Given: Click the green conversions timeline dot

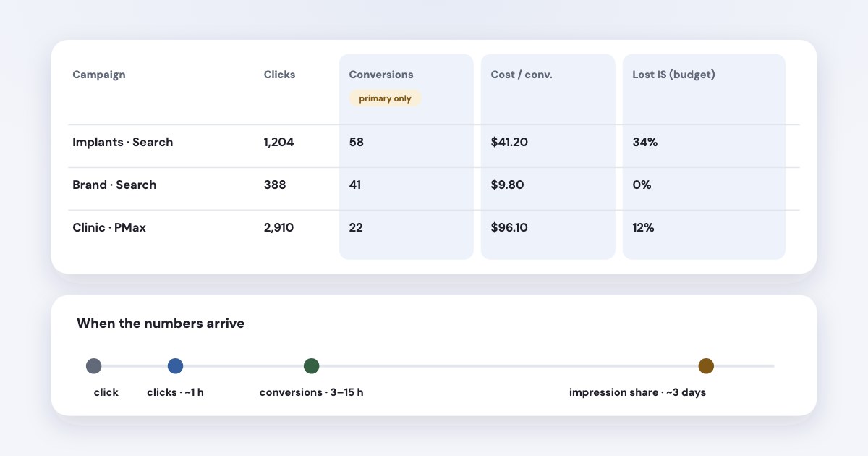Looking at the screenshot, I should [x=311, y=366].
